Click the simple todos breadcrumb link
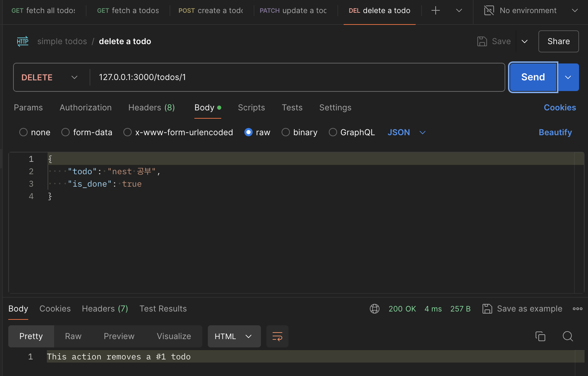This screenshot has height=376, width=588. [x=62, y=41]
